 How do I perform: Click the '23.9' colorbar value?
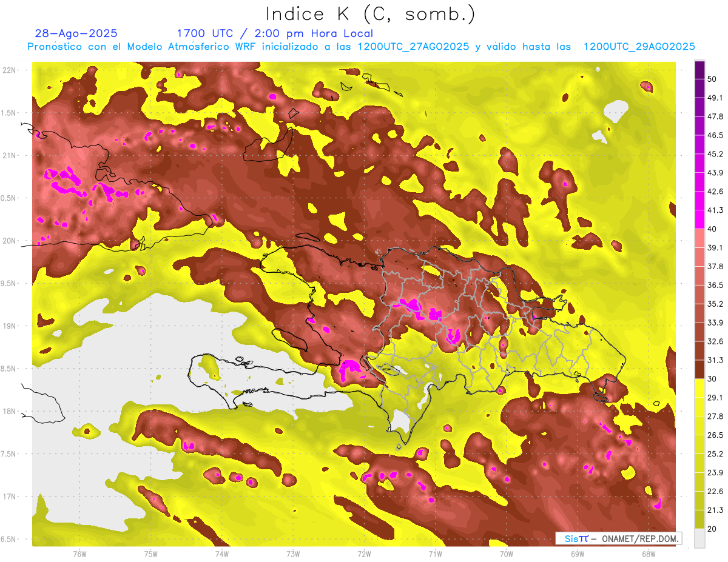(x=715, y=473)
